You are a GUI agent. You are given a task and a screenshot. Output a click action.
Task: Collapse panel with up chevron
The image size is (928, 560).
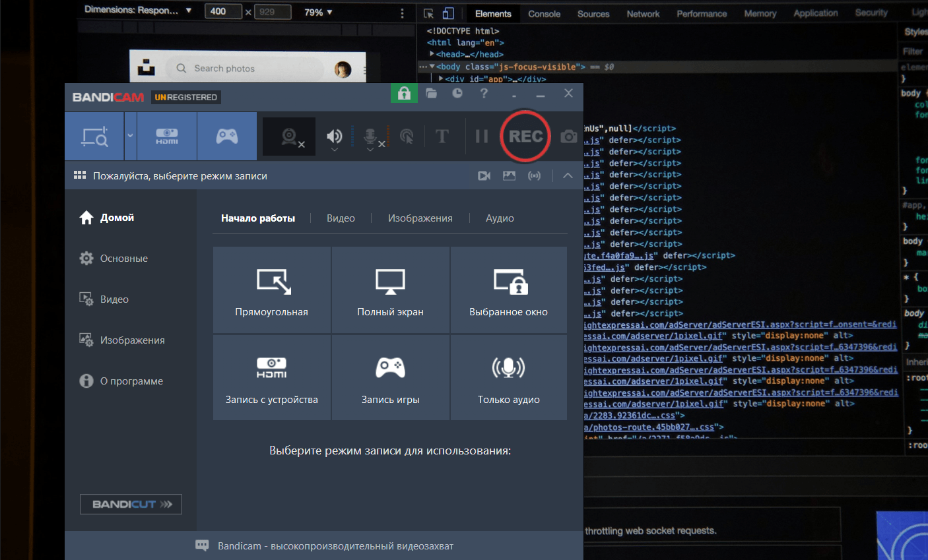568,175
